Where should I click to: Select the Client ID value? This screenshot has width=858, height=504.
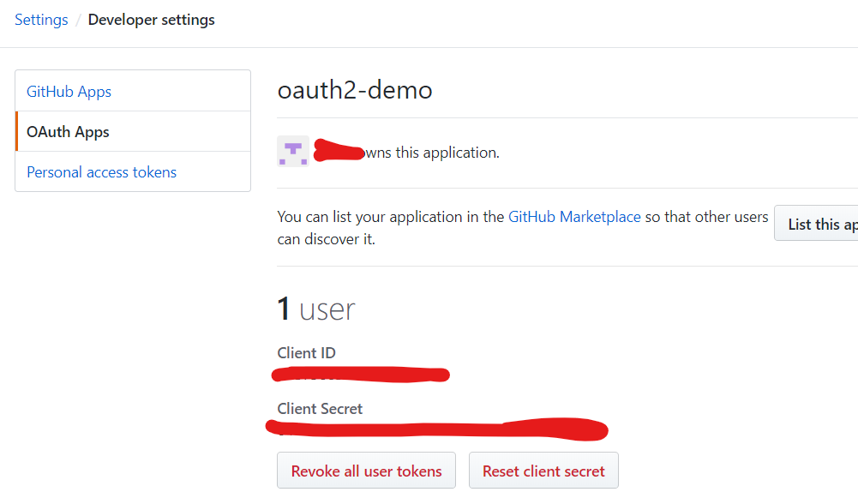[360, 375]
